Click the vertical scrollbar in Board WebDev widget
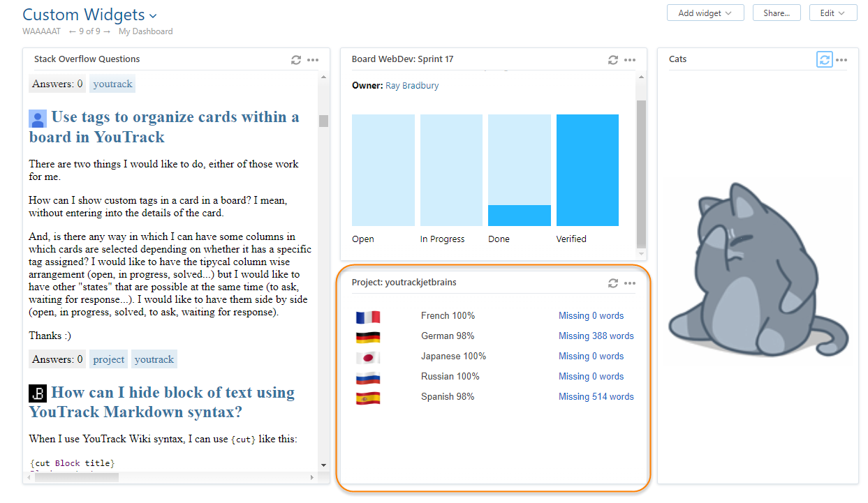The width and height of the screenshot is (868, 503). pyautogui.click(x=641, y=174)
